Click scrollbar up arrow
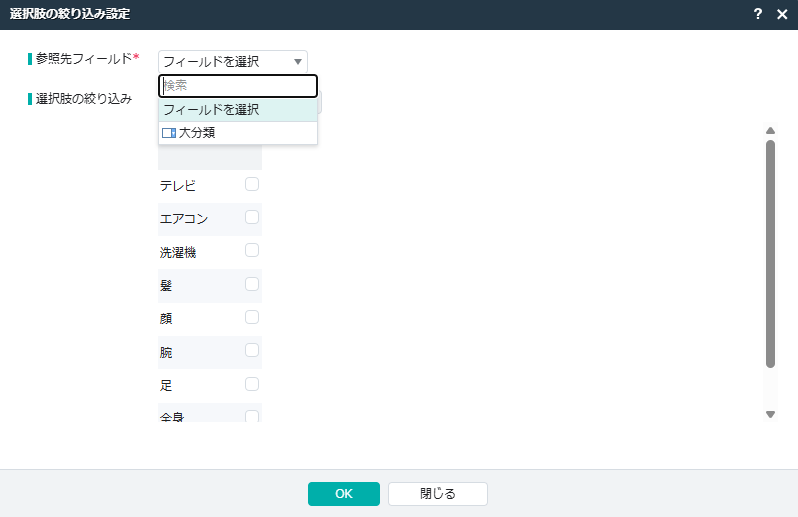The height and width of the screenshot is (517, 798). pyautogui.click(x=770, y=131)
